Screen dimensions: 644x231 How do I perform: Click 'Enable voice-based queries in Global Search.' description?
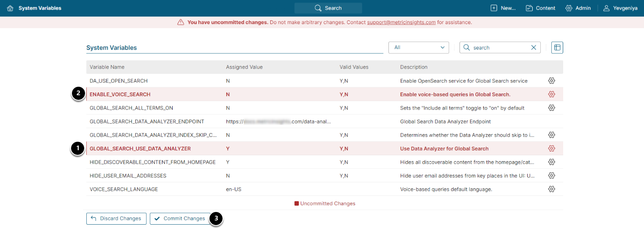click(455, 94)
